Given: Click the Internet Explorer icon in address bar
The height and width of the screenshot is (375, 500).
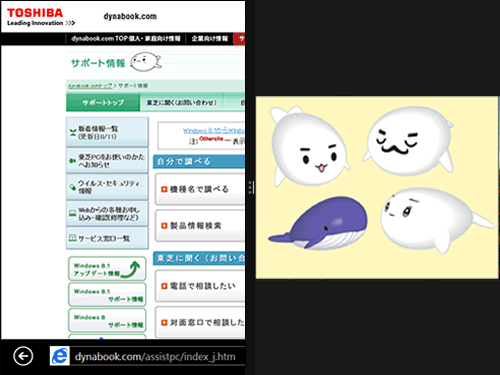Looking at the screenshot, I should [60, 356].
